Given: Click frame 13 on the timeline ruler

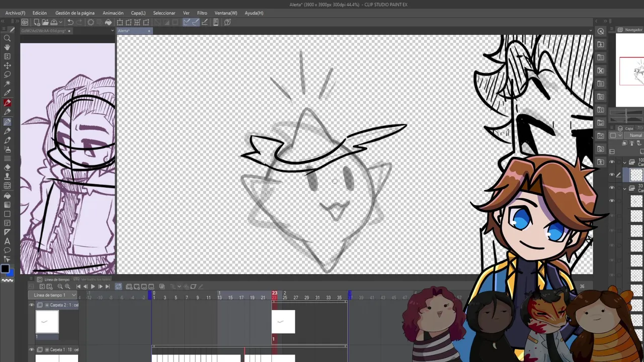Looking at the screenshot, I should pos(219,297).
